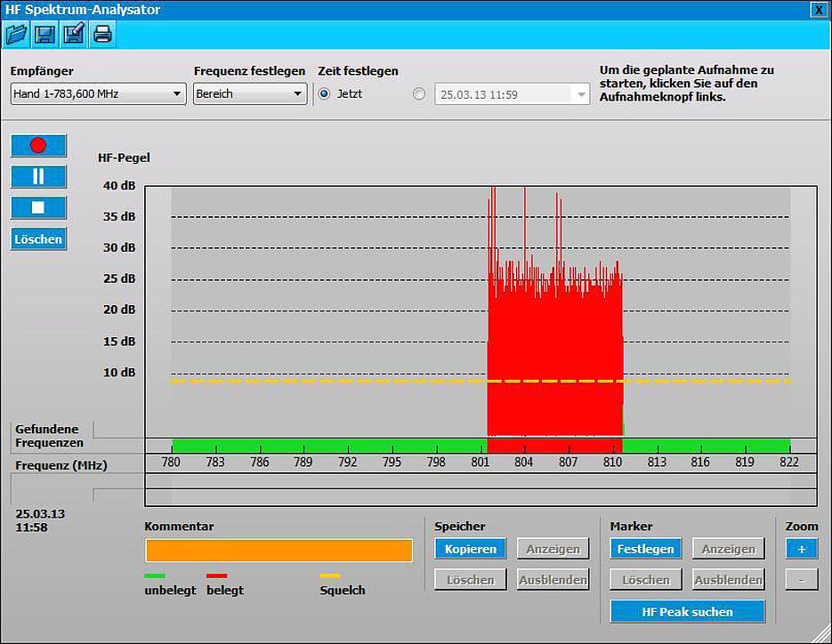Print the spectrum with the printer icon

[x=102, y=35]
